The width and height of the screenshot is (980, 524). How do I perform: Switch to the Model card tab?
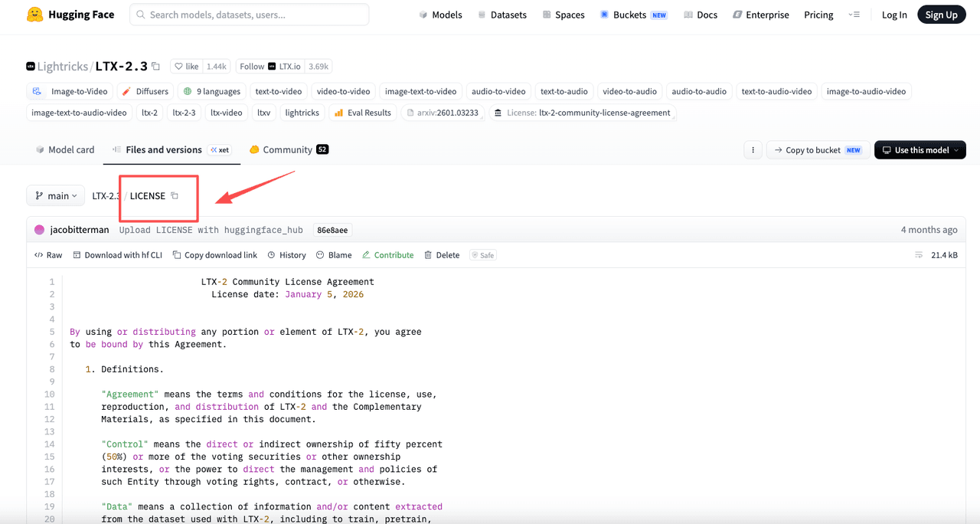coord(65,149)
